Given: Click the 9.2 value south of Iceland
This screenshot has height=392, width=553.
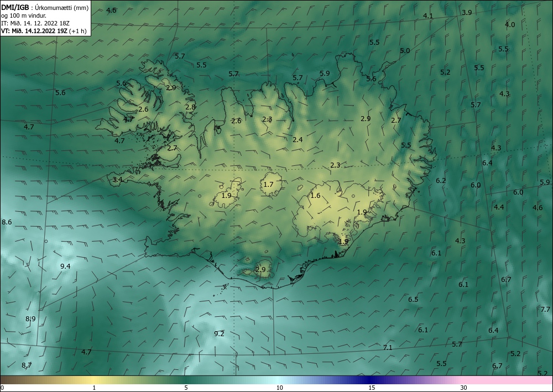Looking at the screenshot, I should (219, 333).
